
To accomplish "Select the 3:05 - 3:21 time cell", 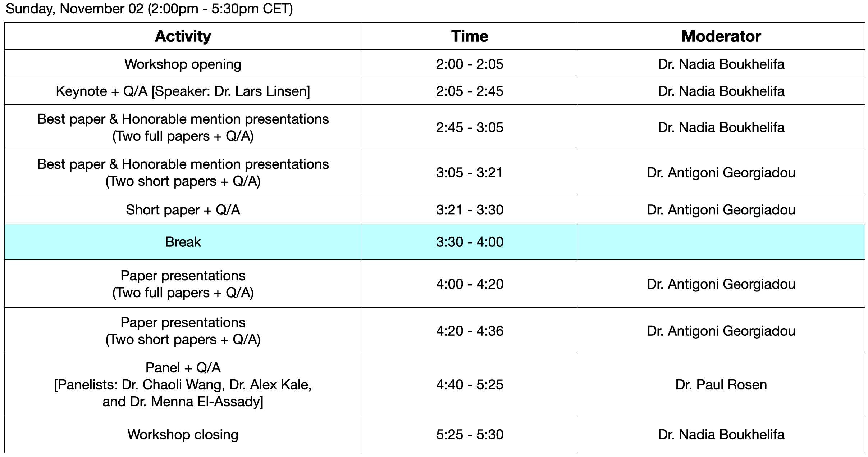I will pos(470,173).
